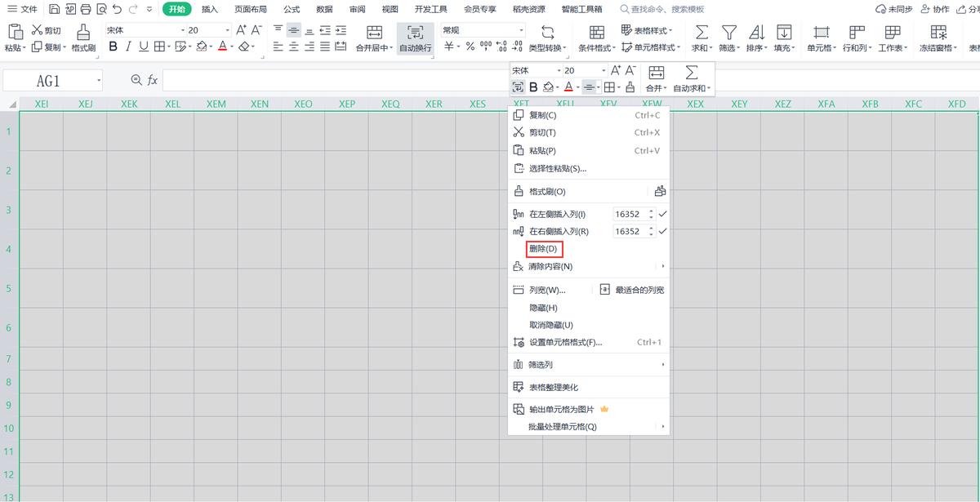The height and width of the screenshot is (502, 980).
Task: Open the font size dropdown
Action: coord(228,29)
